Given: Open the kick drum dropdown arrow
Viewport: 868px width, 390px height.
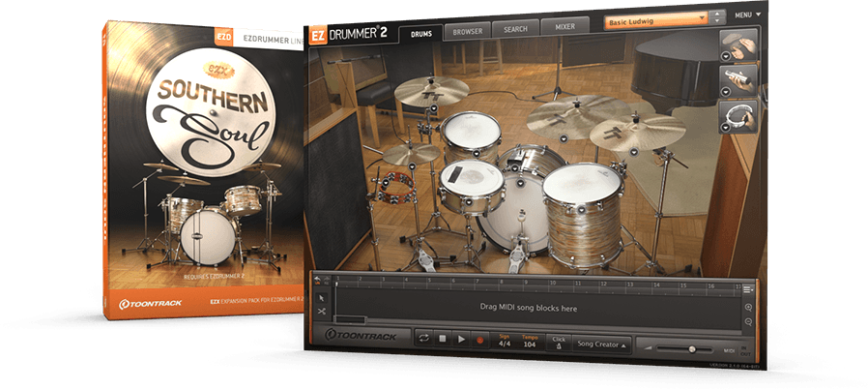Looking at the screenshot, I should [x=521, y=182].
